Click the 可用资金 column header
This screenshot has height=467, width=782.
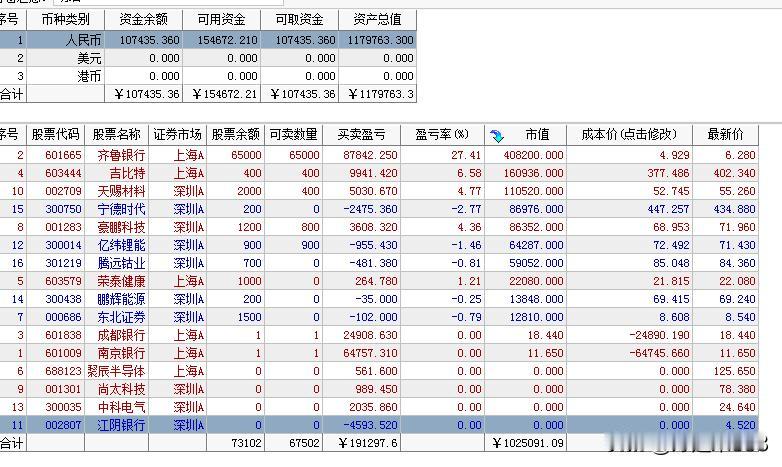pyautogui.click(x=221, y=19)
